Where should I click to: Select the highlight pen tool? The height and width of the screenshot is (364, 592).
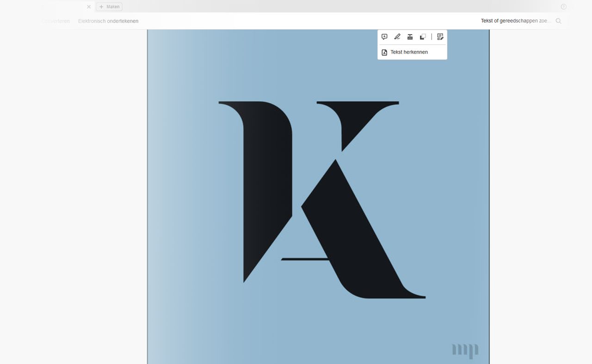pos(397,37)
